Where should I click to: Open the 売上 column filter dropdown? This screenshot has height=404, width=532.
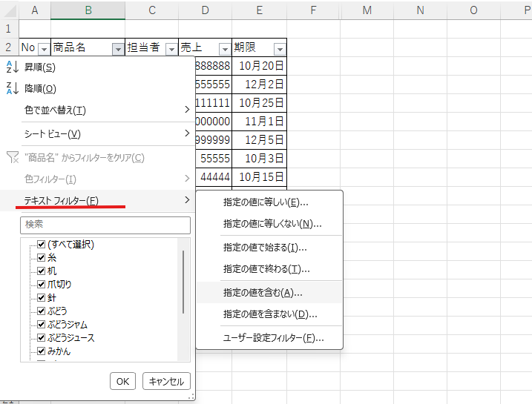tap(225, 50)
